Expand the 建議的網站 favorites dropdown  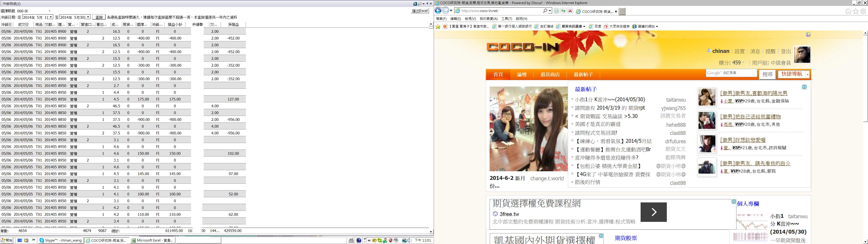click(x=657, y=26)
